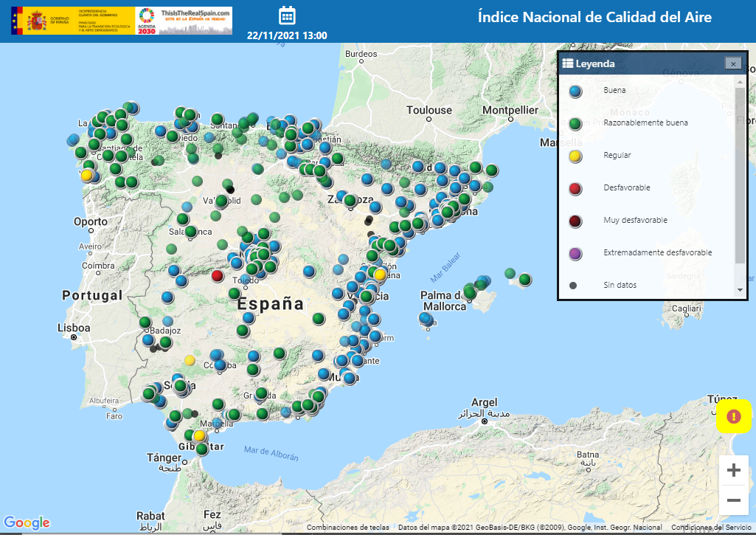Click the Regular legend label
Image resolution: width=756 pixels, height=535 pixels.
[617, 155]
